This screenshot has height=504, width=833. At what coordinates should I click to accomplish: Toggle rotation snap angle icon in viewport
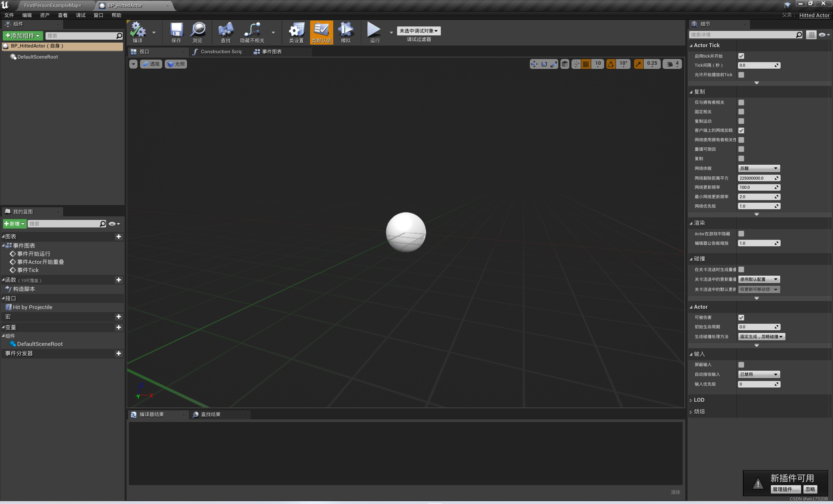click(610, 64)
